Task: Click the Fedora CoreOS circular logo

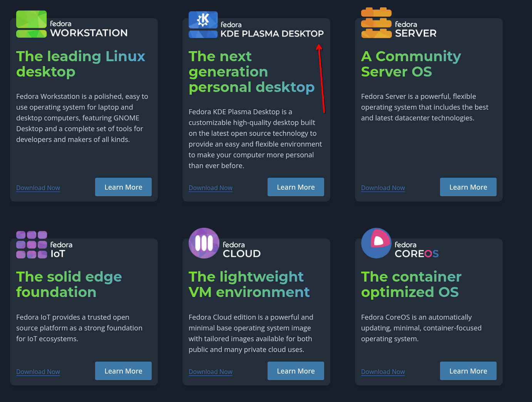Action: (376, 243)
